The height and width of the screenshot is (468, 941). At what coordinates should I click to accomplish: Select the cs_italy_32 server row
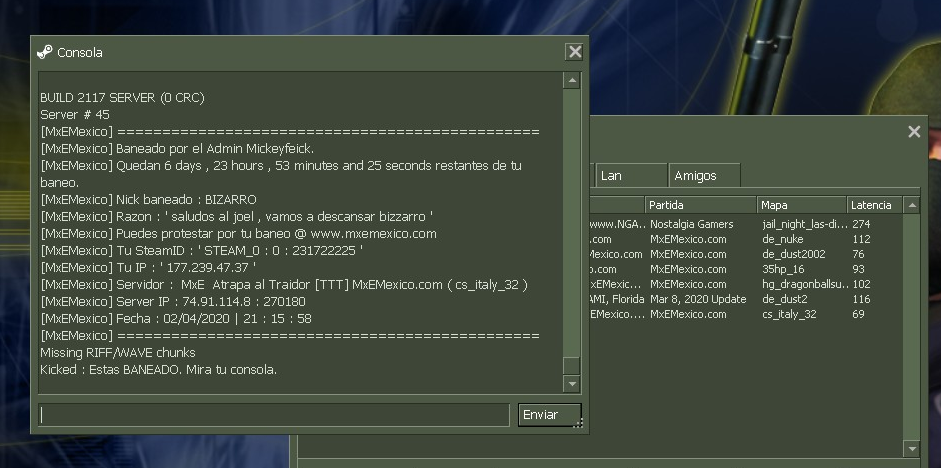click(x=746, y=314)
